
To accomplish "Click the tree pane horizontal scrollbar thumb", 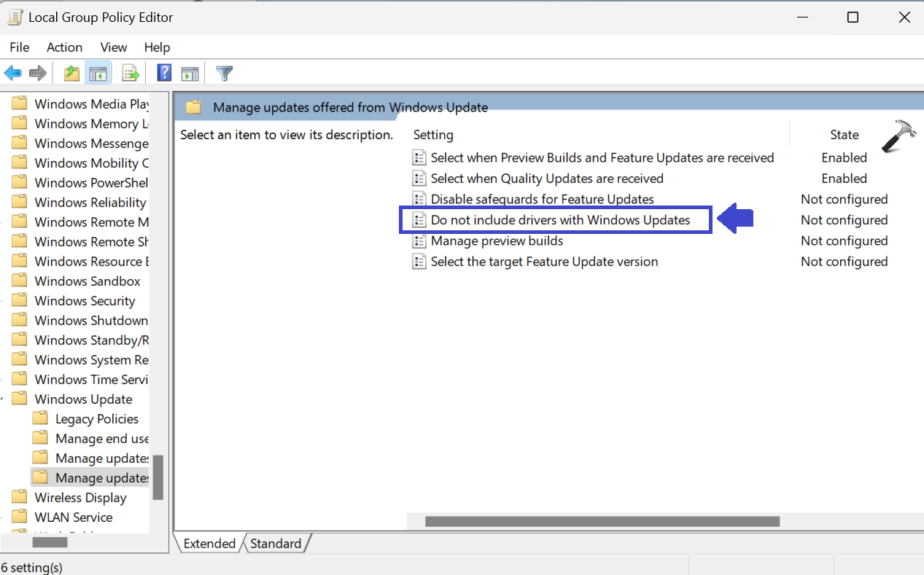I will (x=50, y=542).
